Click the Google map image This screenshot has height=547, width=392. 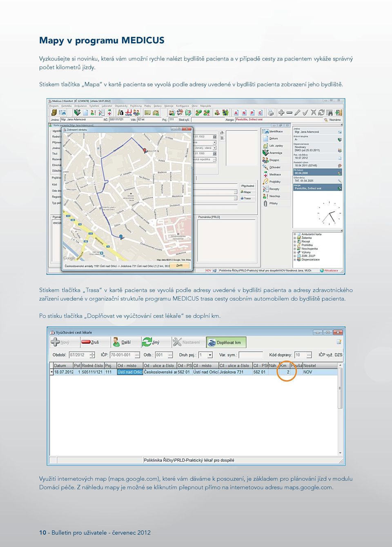(x=127, y=197)
